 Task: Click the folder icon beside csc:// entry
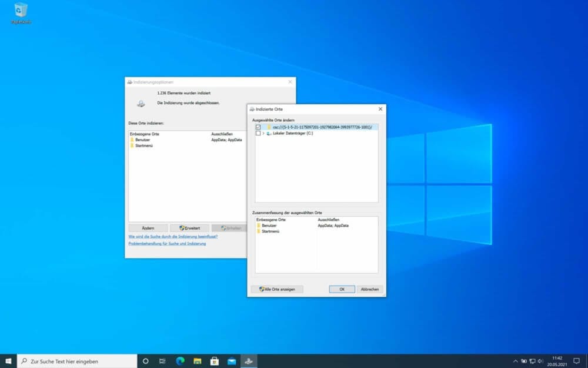point(269,127)
